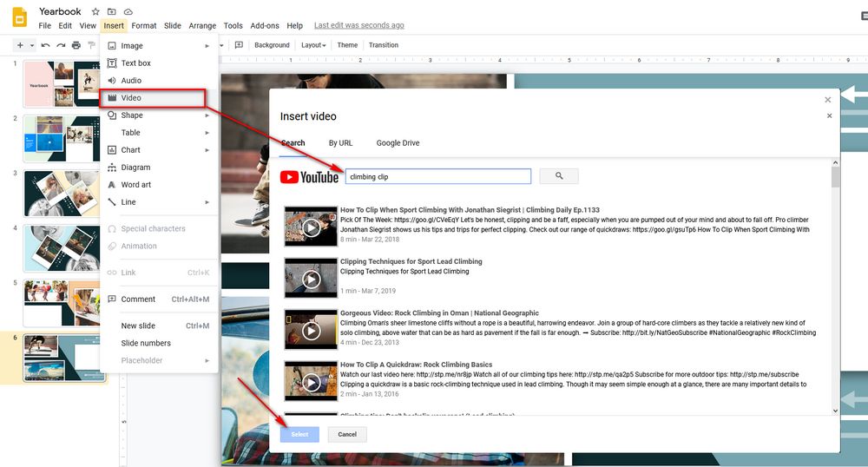Select slide 6 thumbnail

(x=64, y=358)
